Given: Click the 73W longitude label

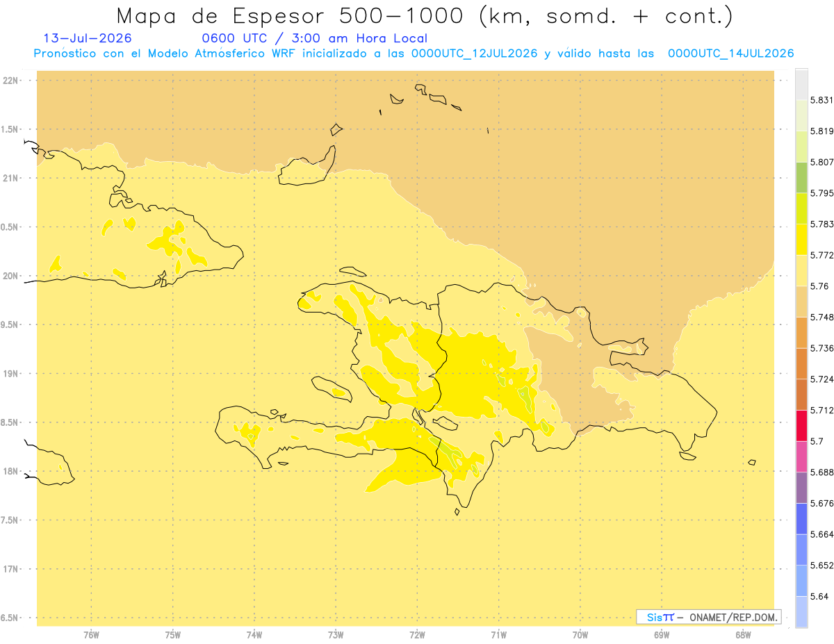Looking at the screenshot, I should [x=336, y=635].
